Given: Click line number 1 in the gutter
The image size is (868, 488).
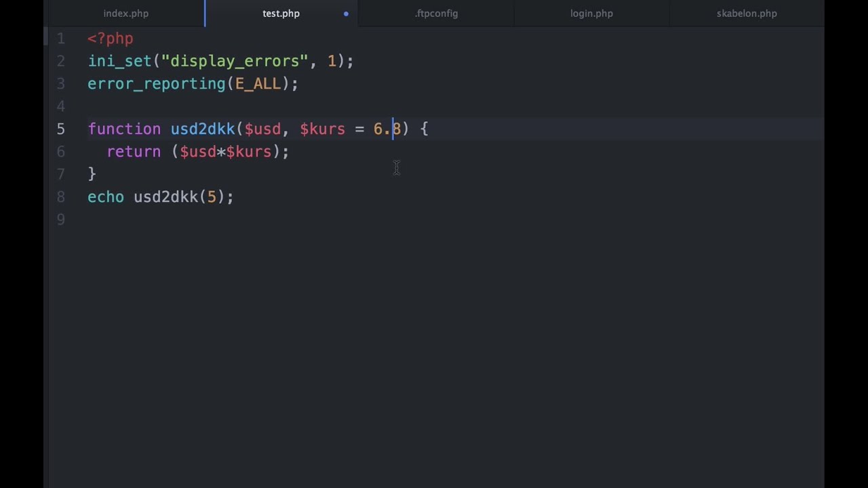Looking at the screenshot, I should (x=61, y=39).
